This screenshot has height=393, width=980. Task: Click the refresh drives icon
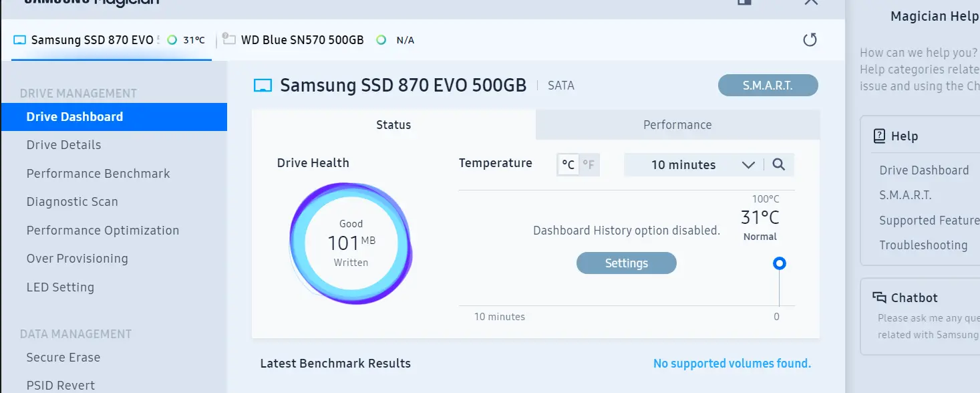(x=810, y=40)
